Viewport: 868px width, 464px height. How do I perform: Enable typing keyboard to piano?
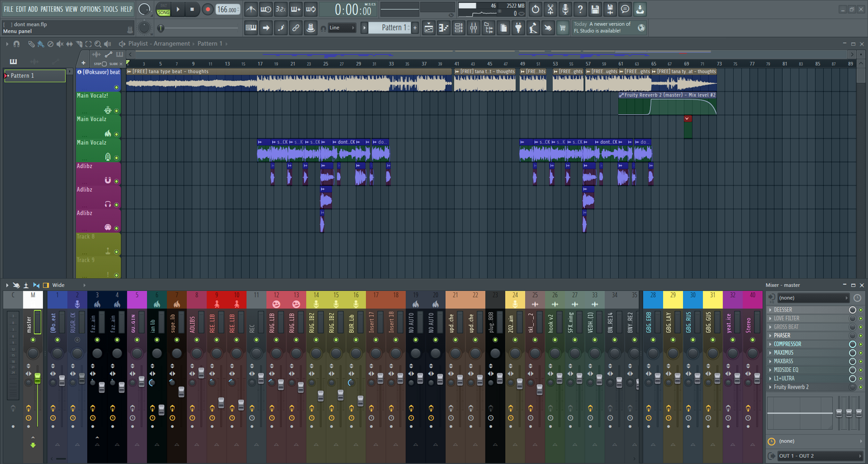pos(251,28)
